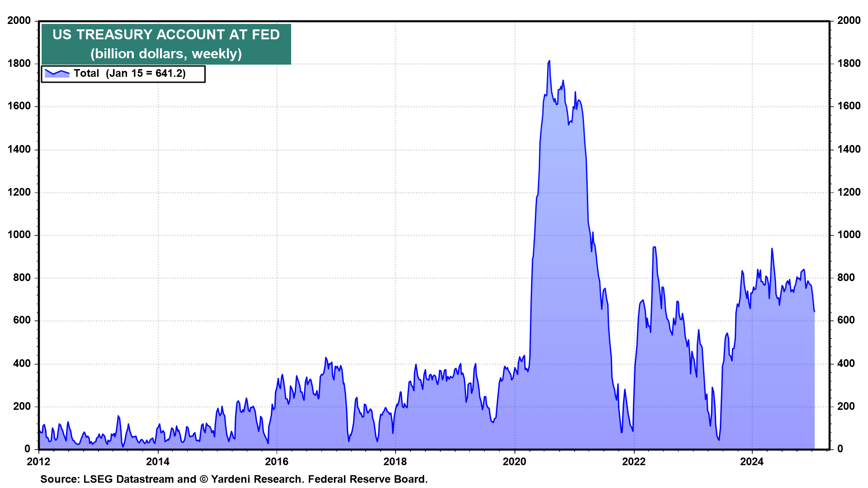Click the US TREASURY ACCOUNT AT FED title
Viewport: 868px width, 488px height.
(166, 35)
